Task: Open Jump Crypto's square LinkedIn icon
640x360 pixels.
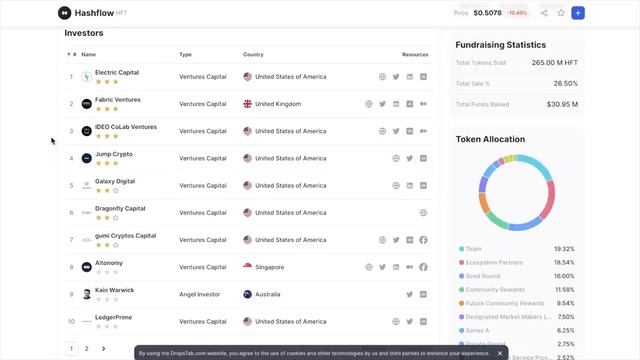Action: pyautogui.click(x=423, y=158)
